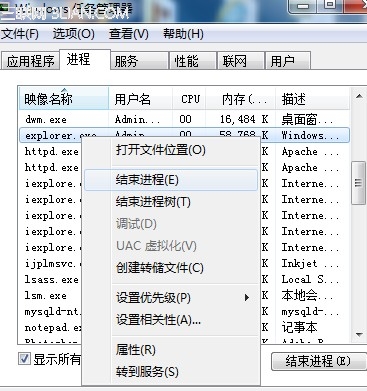Sort by 映像名称 column header
The width and height of the screenshot is (367, 391).
pyautogui.click(x=64, y=99)
